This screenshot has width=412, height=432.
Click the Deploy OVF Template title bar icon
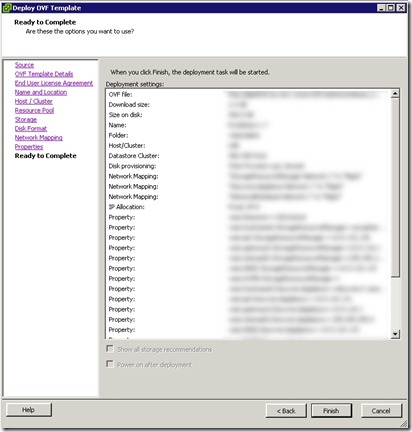click(7, 8)
